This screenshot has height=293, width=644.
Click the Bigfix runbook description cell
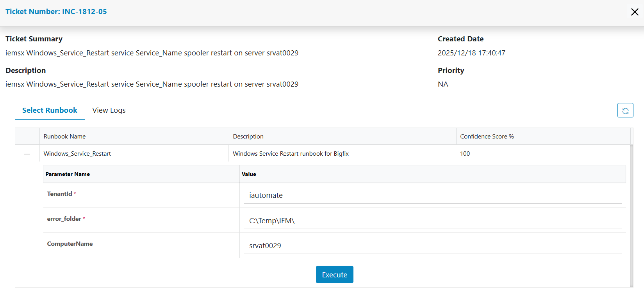(x=291, y=154)
